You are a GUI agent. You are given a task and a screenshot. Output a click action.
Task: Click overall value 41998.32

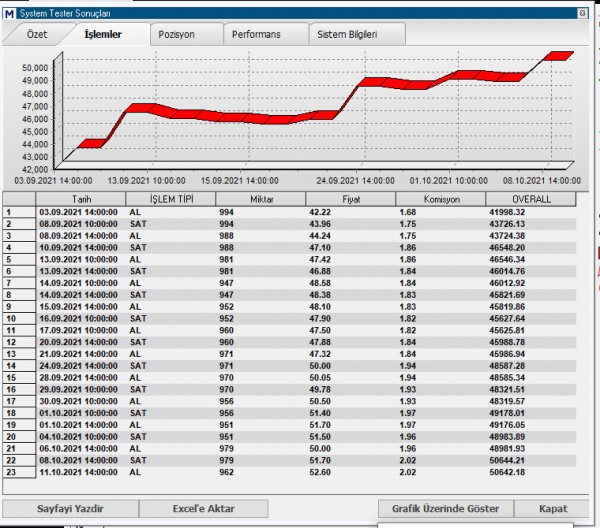coord(507,212)
